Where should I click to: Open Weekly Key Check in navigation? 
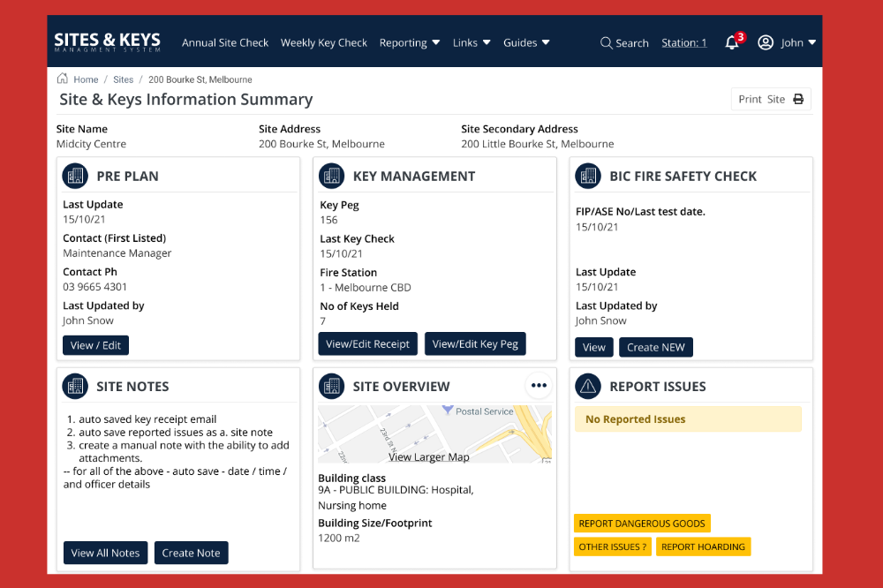[324, 42]
